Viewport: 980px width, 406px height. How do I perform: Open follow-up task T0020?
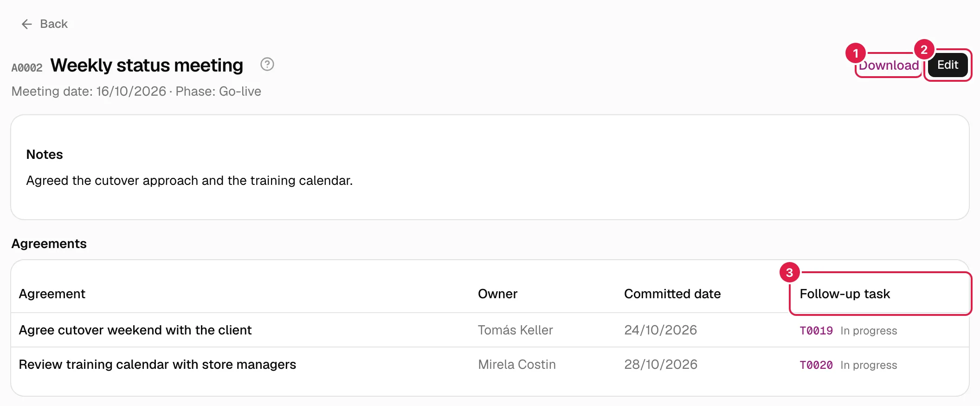816,365
